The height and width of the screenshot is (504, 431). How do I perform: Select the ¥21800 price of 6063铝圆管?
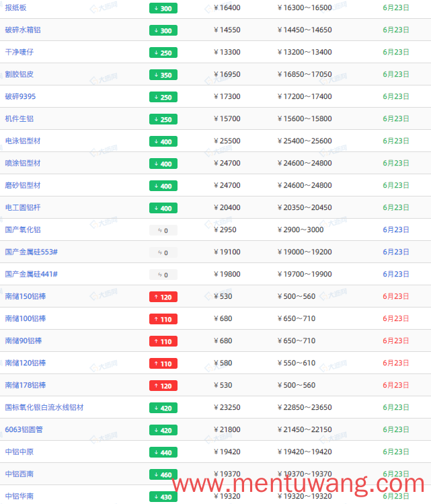coord(227,429)
